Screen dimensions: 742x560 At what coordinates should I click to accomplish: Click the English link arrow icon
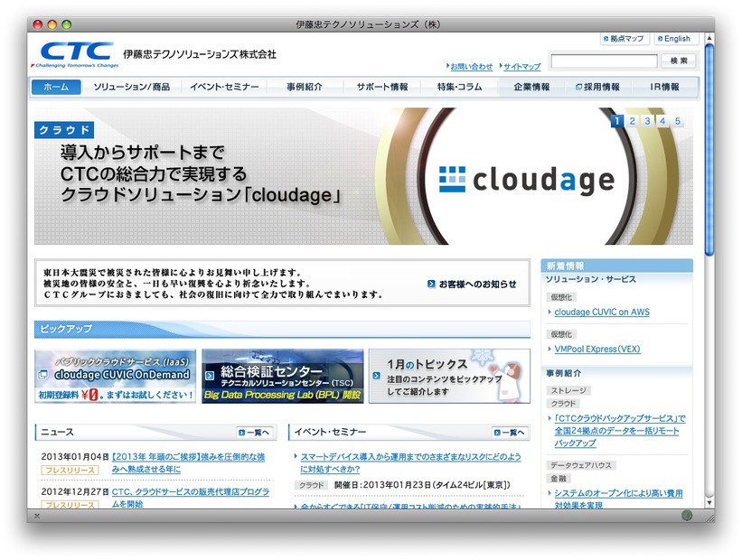click(x=660, y=39)
